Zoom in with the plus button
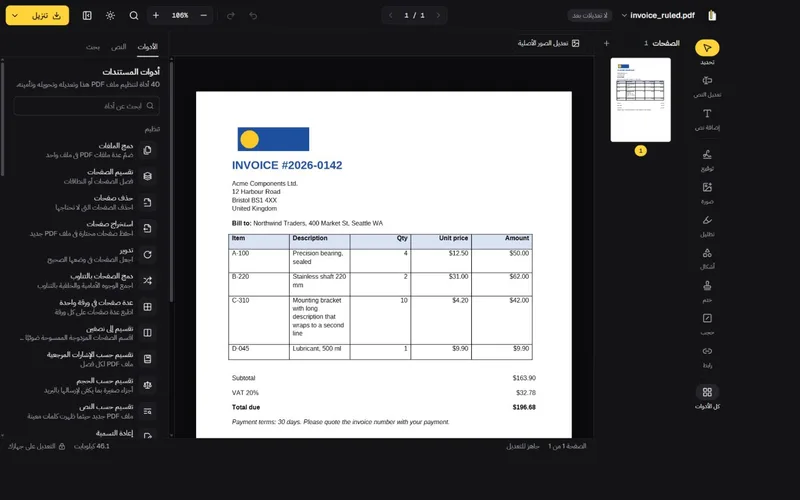Image resolution: width=800 pixels, height=500 pixels. click(156, 15)
